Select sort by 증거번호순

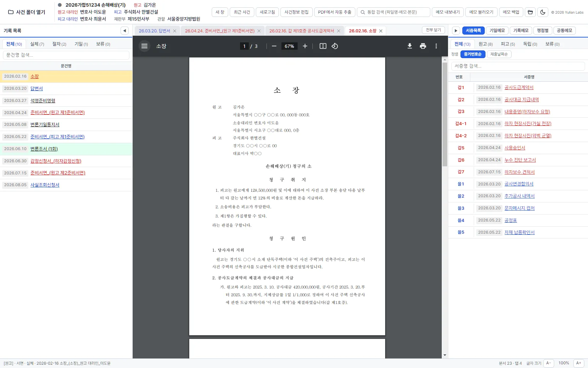click(x=473, y=54)
